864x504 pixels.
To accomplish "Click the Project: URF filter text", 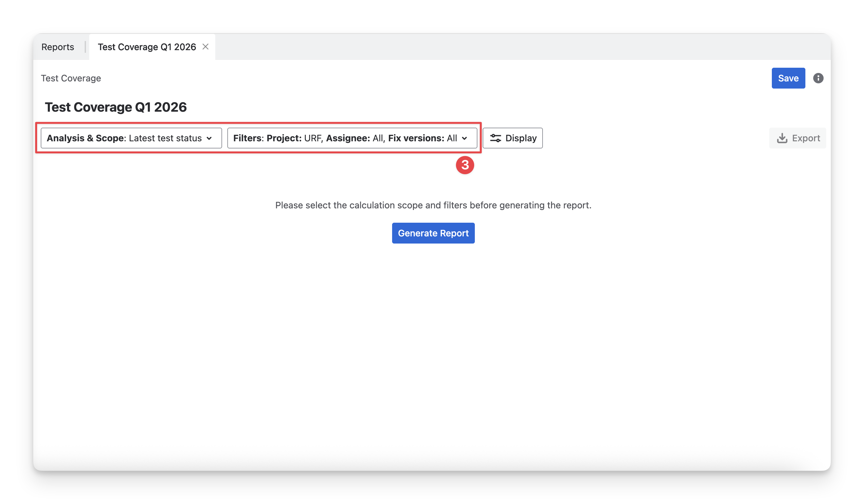I will 294,138.
